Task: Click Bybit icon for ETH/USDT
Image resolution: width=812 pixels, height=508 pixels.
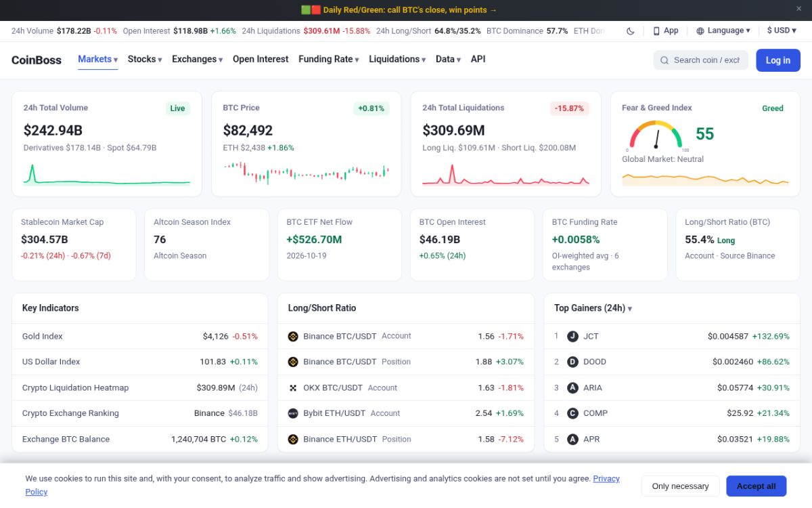Action: click(x=293, y=413)
